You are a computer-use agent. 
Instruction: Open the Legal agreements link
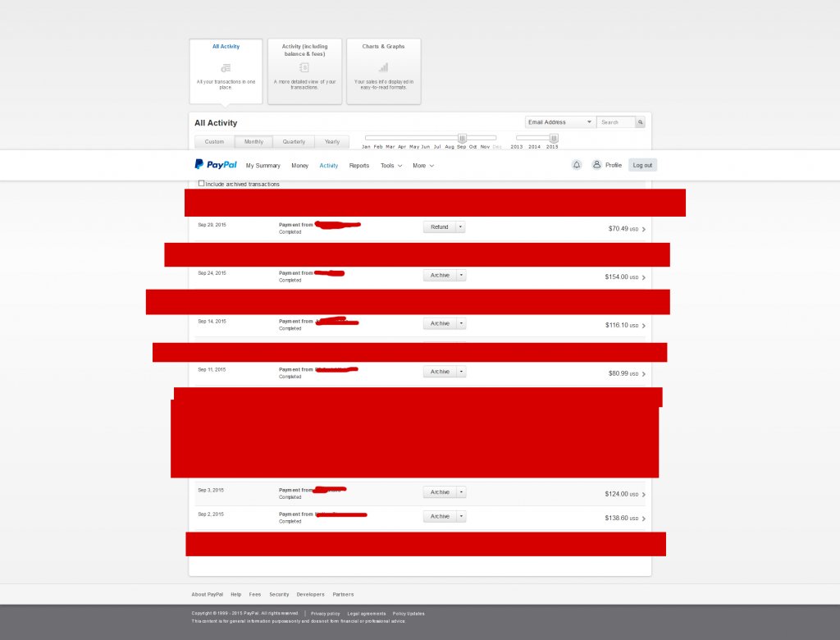click(x=367, y=614)
